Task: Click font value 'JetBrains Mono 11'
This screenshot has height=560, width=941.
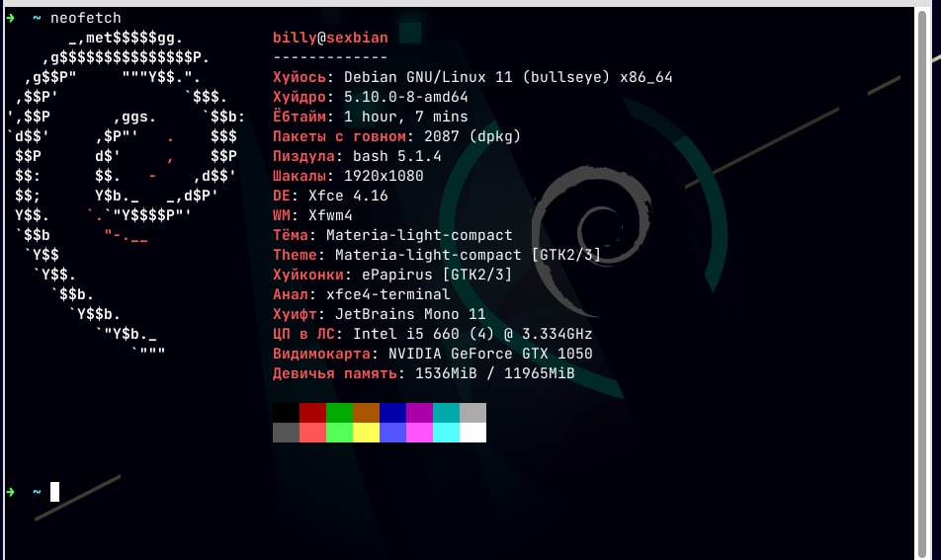Action: click(410, 314)
